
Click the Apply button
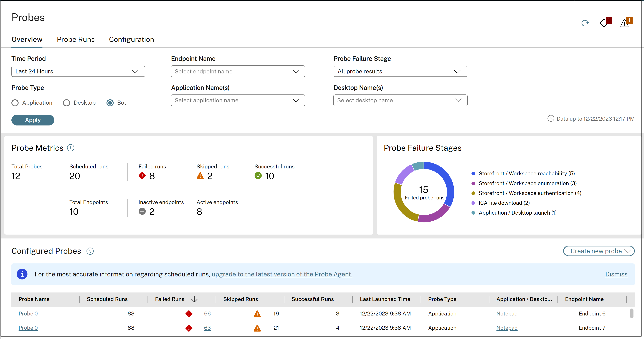coord(33,120)
